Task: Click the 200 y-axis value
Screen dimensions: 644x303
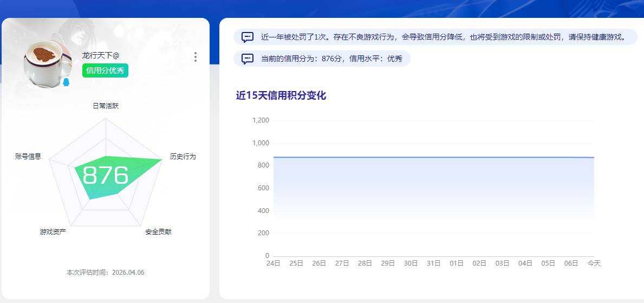Action: pyautogui.click(x=263, y=233)
